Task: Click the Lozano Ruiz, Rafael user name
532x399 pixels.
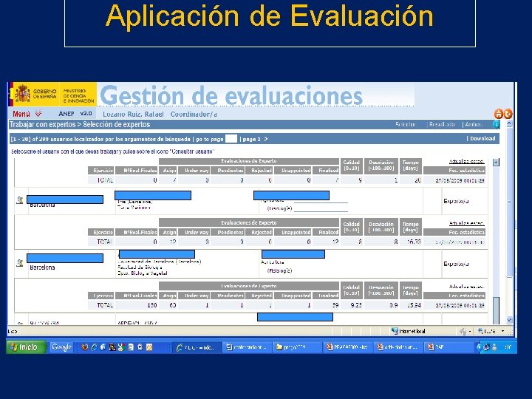Action: [x=133, y=115]
